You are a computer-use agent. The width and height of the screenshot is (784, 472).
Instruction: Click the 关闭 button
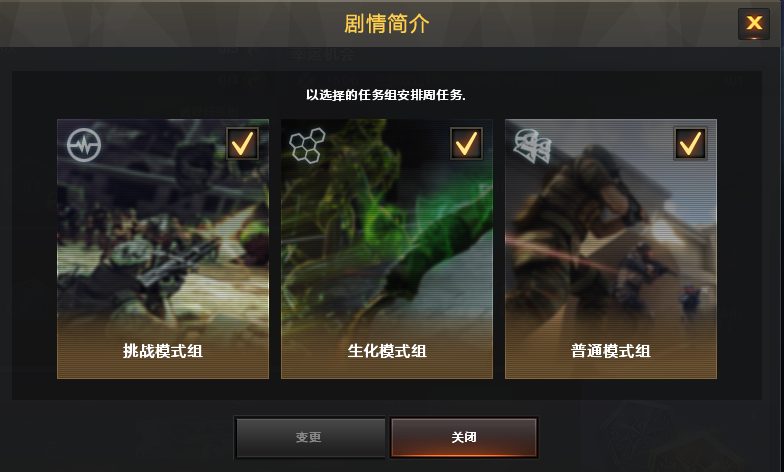coord(464,438)
